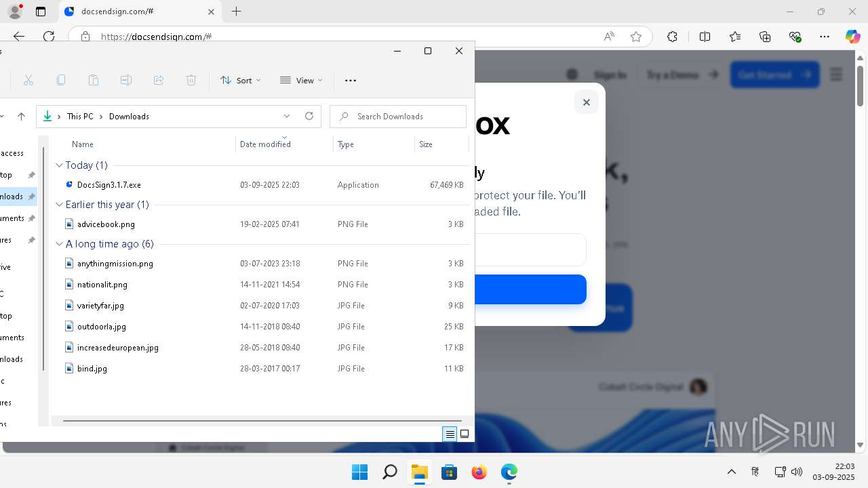
Task: Sort by the Name column header
Action: (x=83, y=144)
